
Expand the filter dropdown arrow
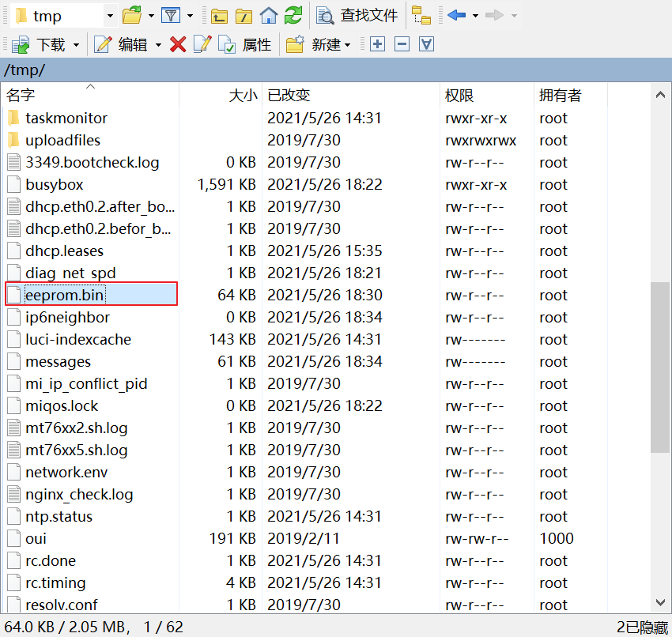click(190, 16)
